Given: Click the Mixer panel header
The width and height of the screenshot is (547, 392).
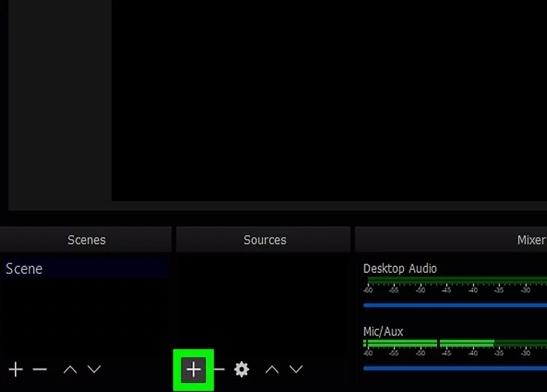Looking at the screenshot, I should point(451,240).
